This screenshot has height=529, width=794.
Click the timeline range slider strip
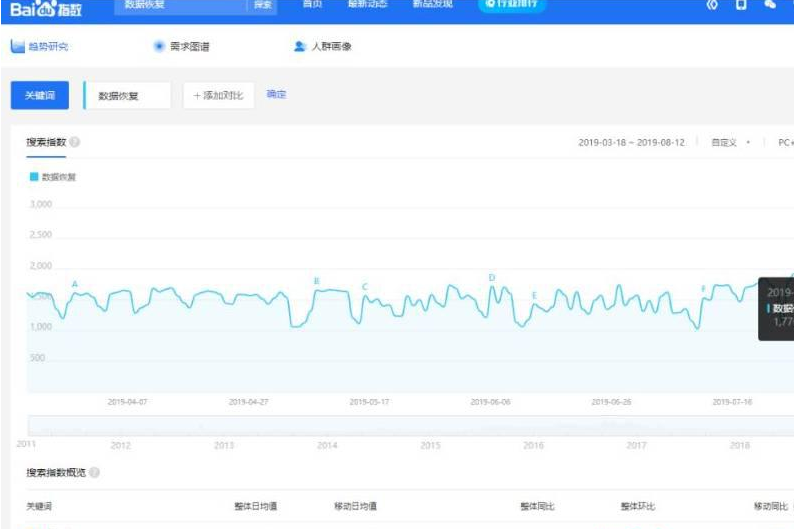point(410,426)
